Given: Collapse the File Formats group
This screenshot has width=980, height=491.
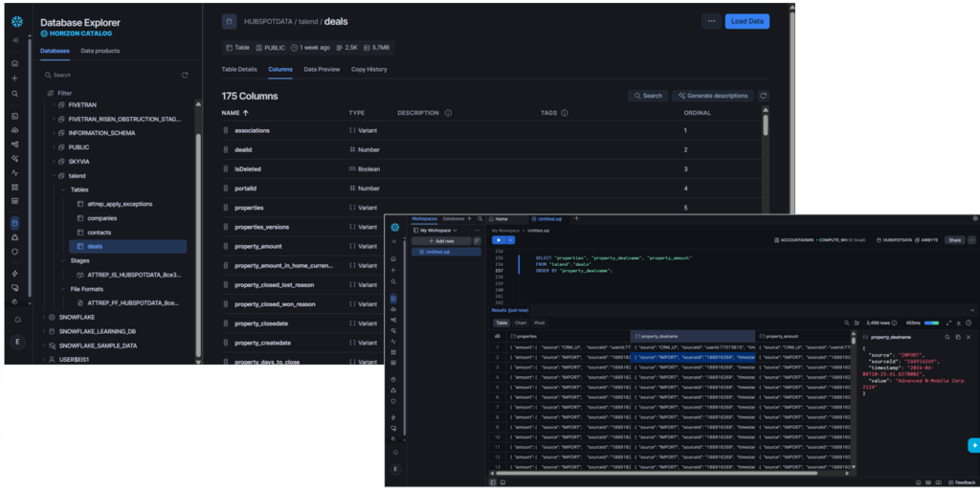Looking at the screenshot, I should coord(63,289).
